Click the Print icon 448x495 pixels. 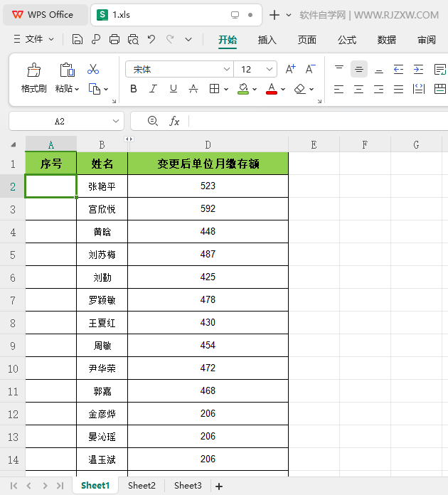(114, 39)
